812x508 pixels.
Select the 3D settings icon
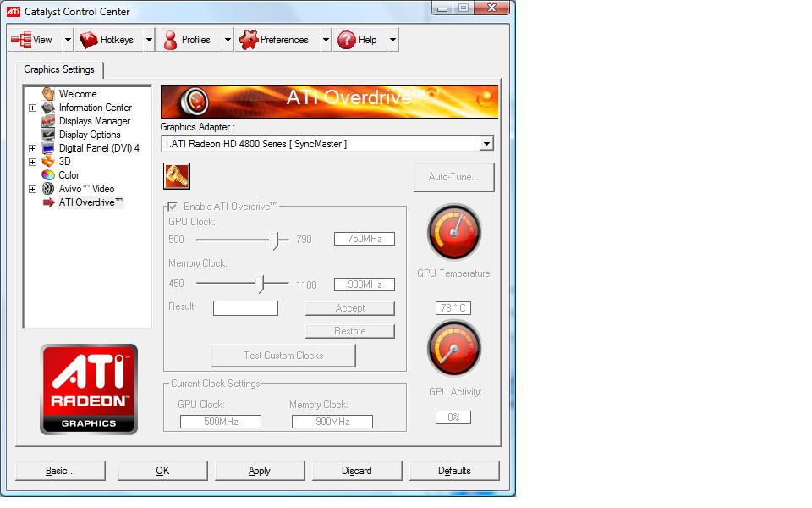point(48,162)
